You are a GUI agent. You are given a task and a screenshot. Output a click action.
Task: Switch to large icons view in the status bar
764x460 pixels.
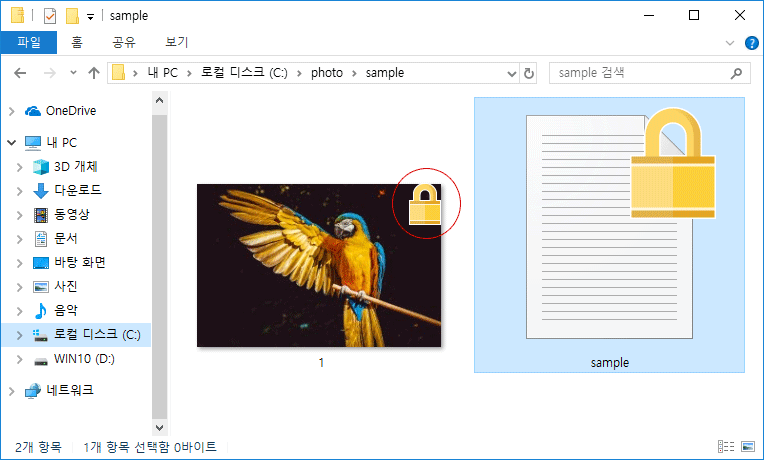[x=748, y=446]
